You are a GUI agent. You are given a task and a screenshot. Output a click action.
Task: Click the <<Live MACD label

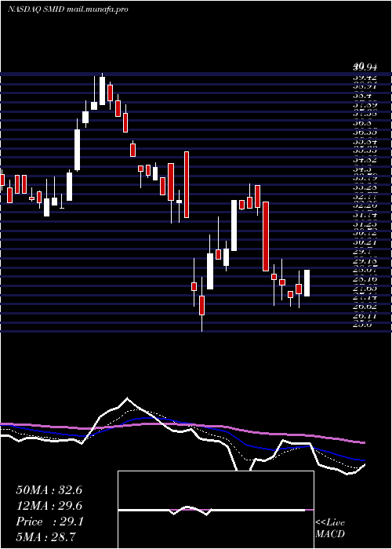[x=330, y=529]
